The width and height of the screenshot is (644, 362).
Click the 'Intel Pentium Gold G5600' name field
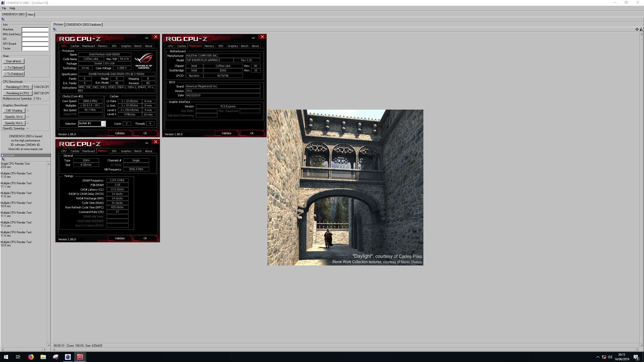tap(104, 54)
